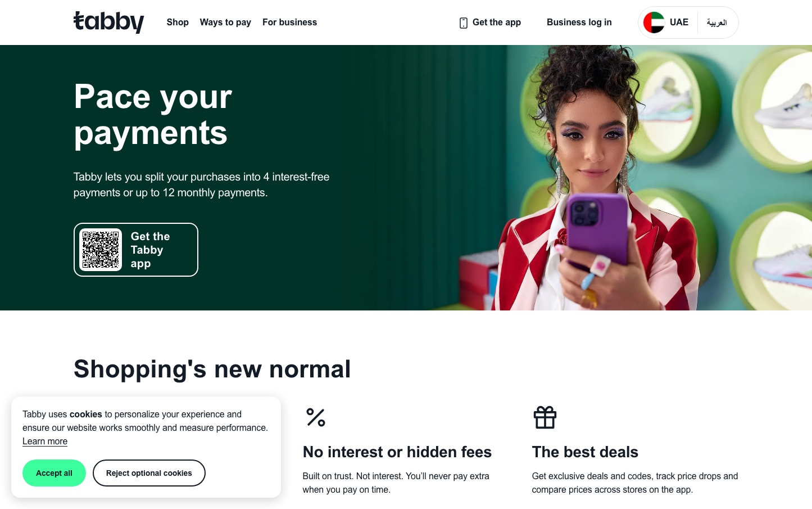Image resolution: width=812 pixels, height=509 pixels.
Task: Click the No interest or hidden fees heading
Action: [397, 452]
